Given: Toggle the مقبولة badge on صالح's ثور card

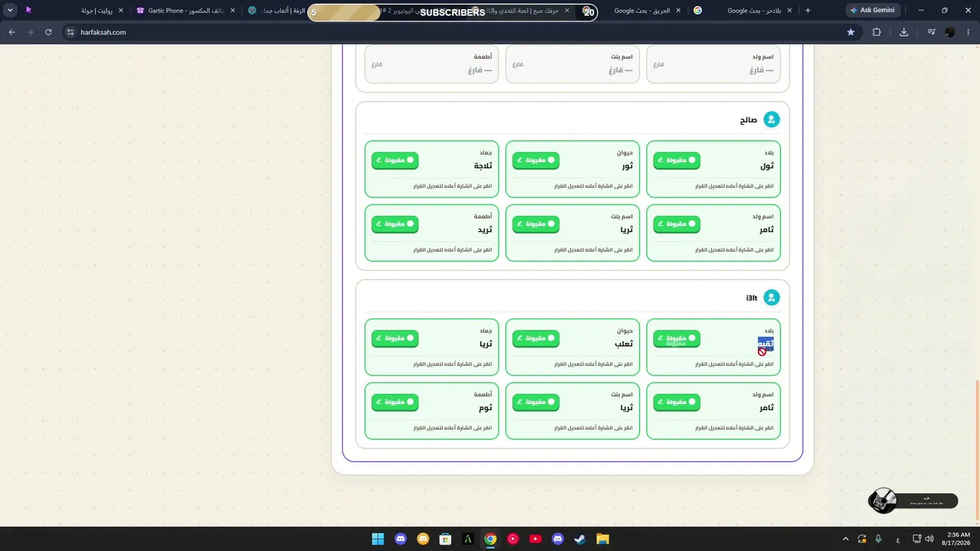Looking at the screenshot, I should click(x=536, y=161).
